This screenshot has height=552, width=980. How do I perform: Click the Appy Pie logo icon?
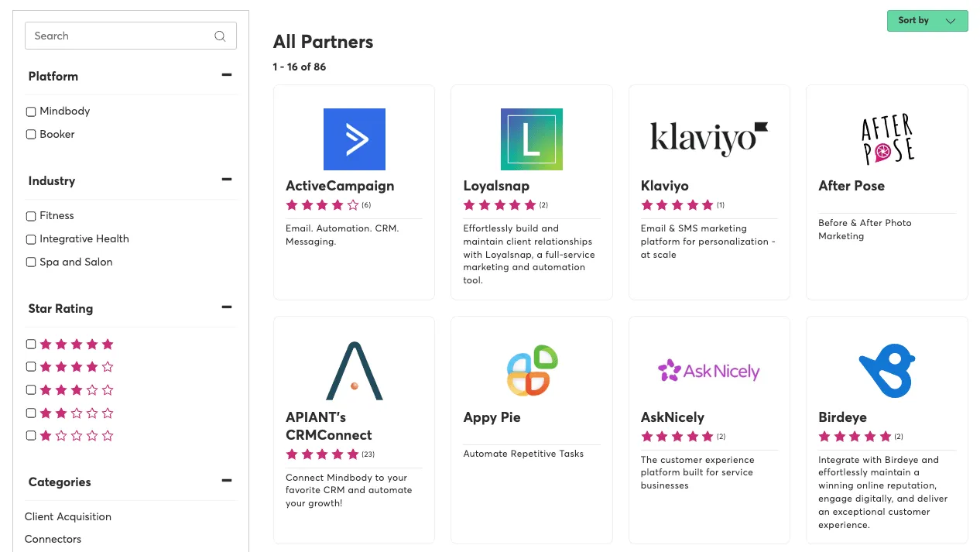tap(533, 370)
